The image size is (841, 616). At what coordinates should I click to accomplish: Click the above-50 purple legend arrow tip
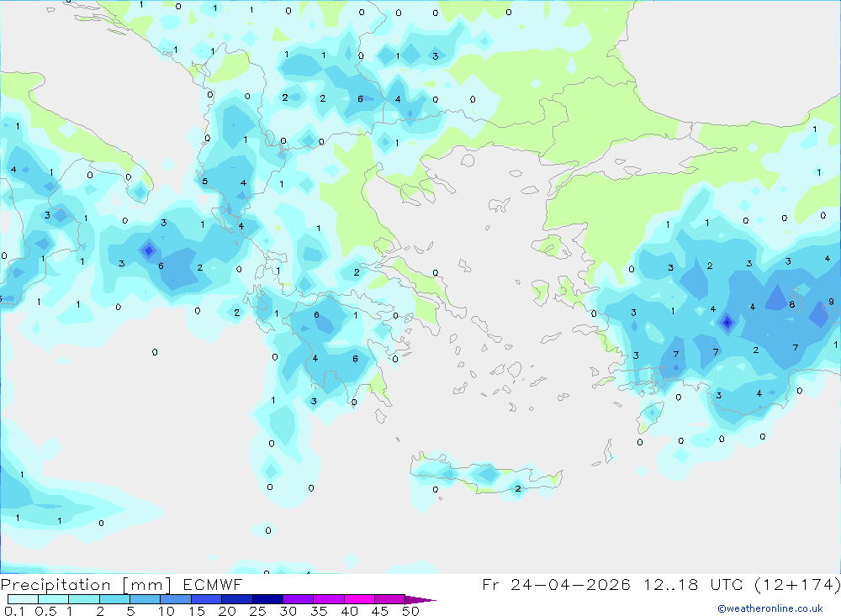pyautogui.click(x=420, y=599)
